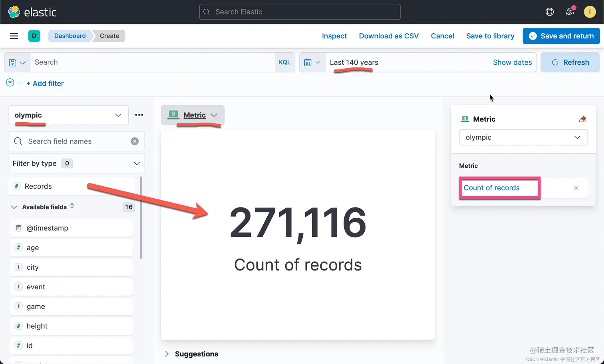604x364 pixels.
Task: Clear the field name search
Action: [x=135, y=141]
